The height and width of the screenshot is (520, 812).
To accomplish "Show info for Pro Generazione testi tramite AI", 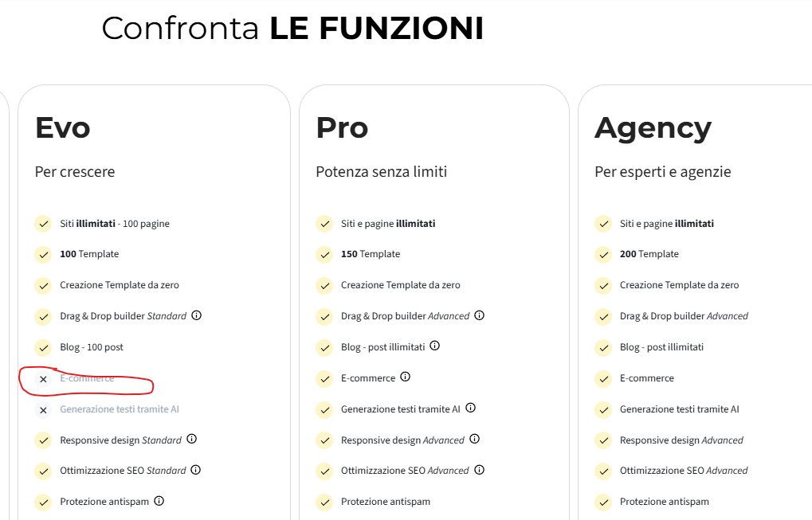I will (470, 408).
